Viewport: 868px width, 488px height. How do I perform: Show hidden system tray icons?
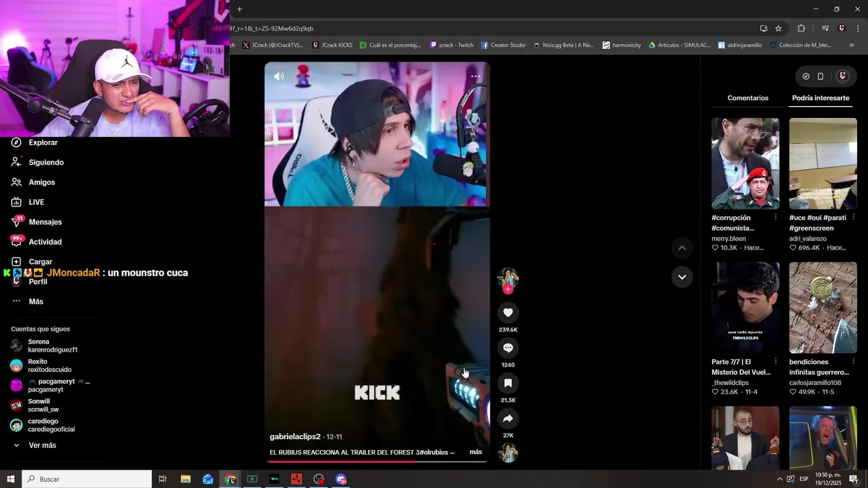(x=779, y=479)
